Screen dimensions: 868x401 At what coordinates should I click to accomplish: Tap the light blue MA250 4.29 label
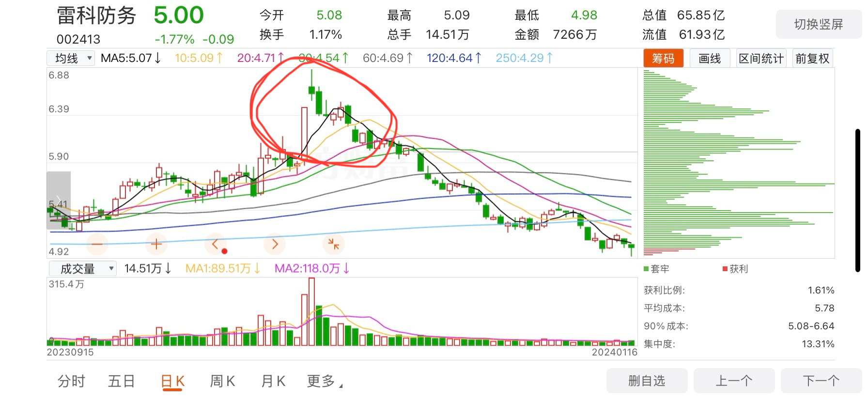525,58
